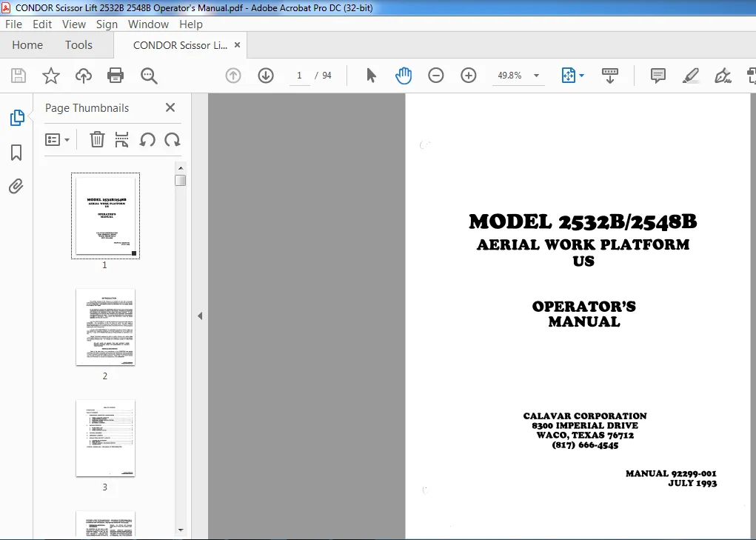The width and height of the screenshot is (756, 540).
Task: Choose the Selection arrow tool
Action: click(x=371, y=76)
